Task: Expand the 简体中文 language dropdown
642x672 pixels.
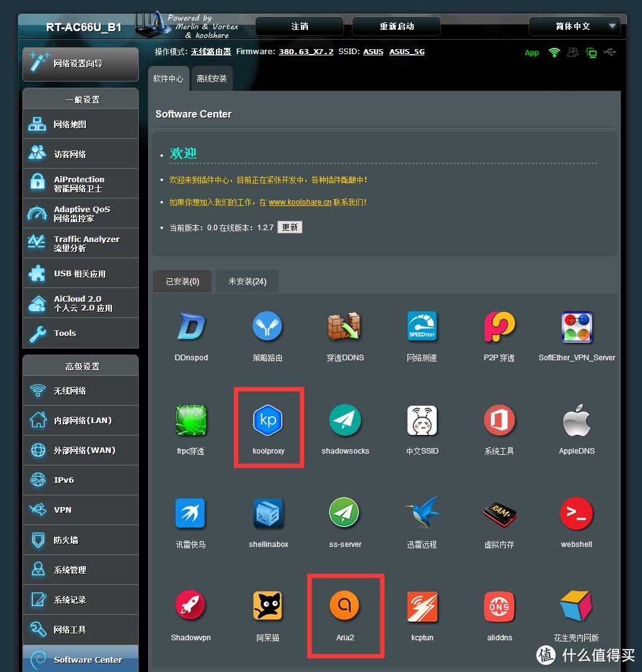Action: [x=575, y=26]
